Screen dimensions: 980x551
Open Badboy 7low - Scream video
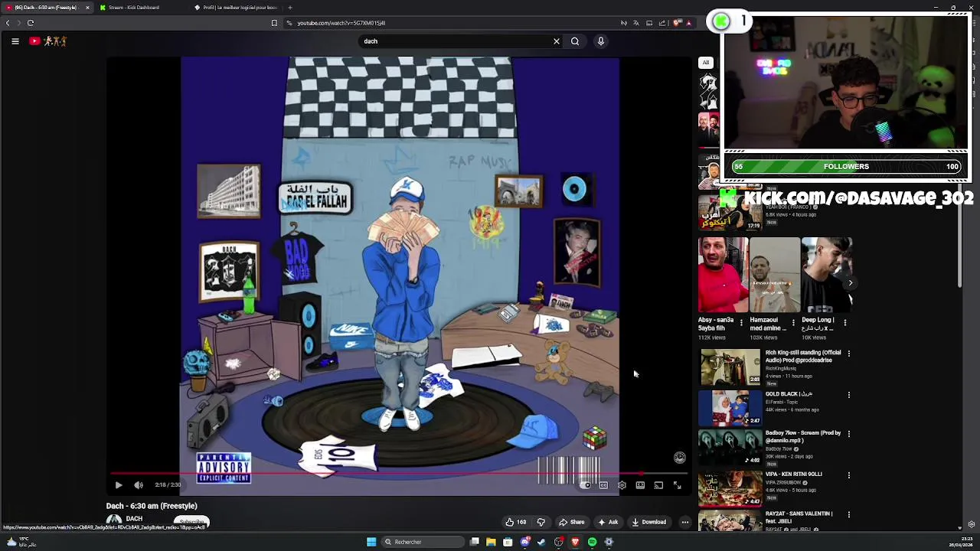(x=730, y=448)
